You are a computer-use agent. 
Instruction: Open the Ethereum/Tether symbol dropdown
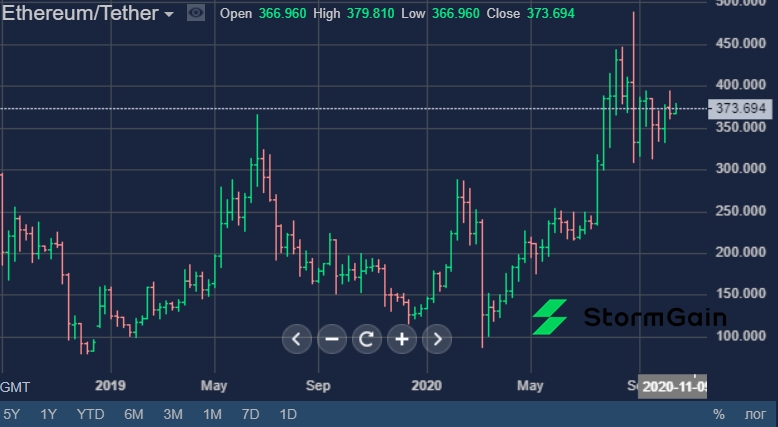coord(88,13)
